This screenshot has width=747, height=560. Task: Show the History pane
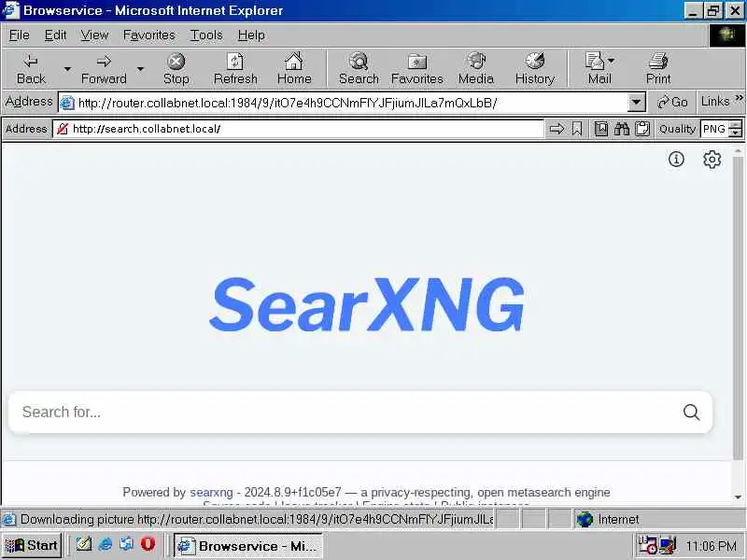pos(535,69)
